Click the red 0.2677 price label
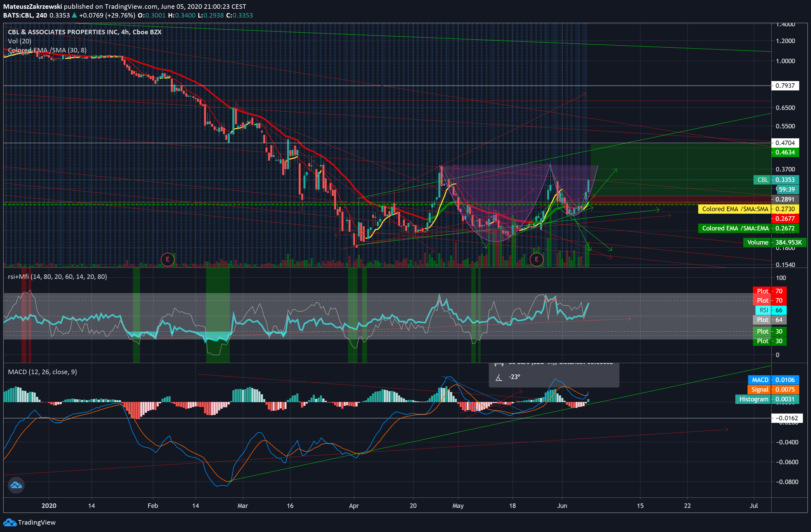 [x=785, y=219]
